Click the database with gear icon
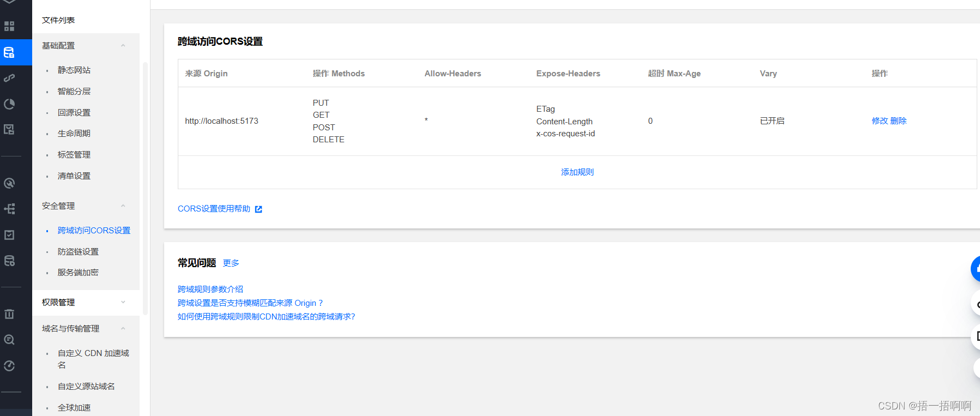This screenshot has width=980, height=416. pos(9,261)
